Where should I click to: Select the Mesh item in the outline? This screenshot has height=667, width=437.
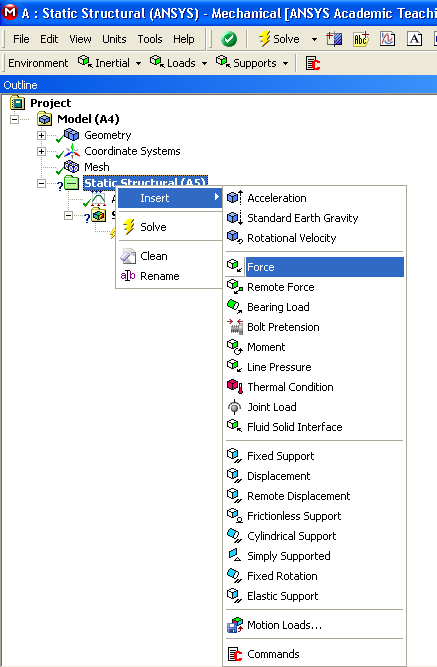pyautogui.click(x=97, y=167)
